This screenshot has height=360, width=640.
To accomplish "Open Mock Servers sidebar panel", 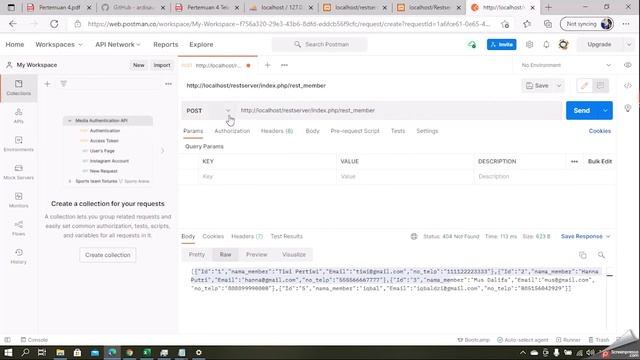I will pos(18,172).
